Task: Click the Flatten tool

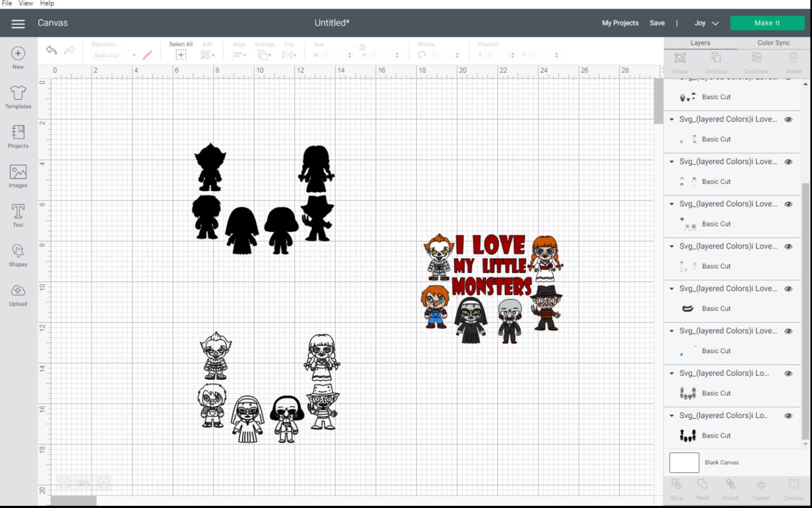Action: [761, 484]
